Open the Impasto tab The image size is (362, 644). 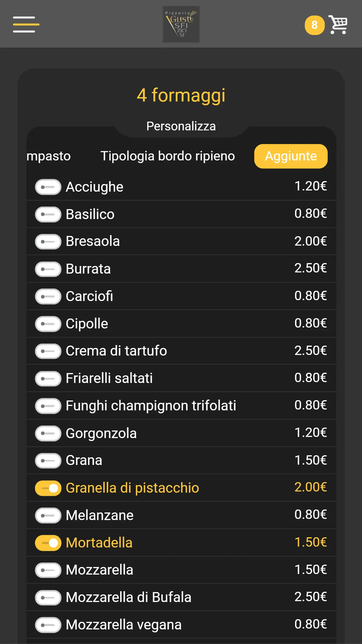click(x=49, y=156)
